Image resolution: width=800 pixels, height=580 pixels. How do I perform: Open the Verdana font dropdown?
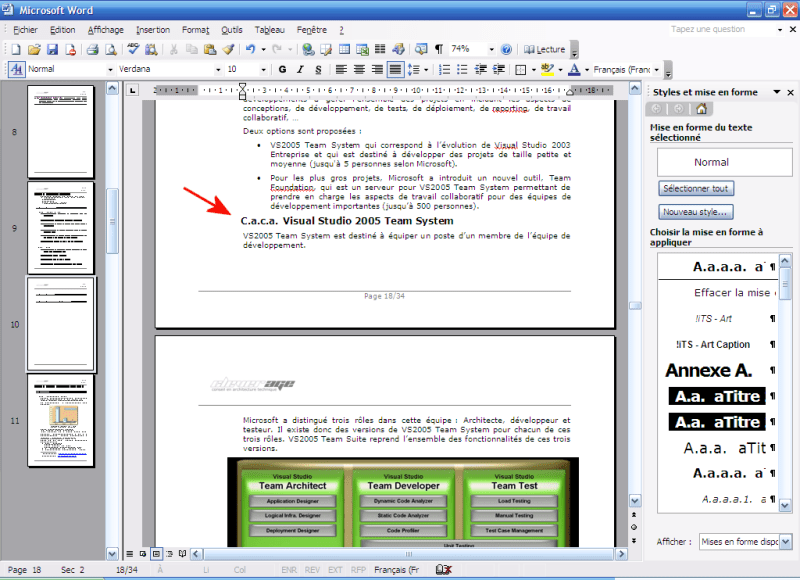tap(218, 69)
